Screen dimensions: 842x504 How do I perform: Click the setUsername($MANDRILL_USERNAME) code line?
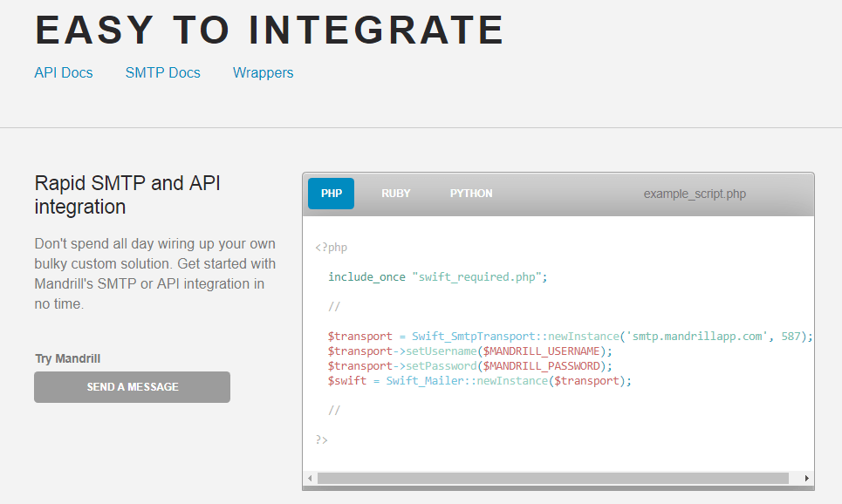click(470, 351)
